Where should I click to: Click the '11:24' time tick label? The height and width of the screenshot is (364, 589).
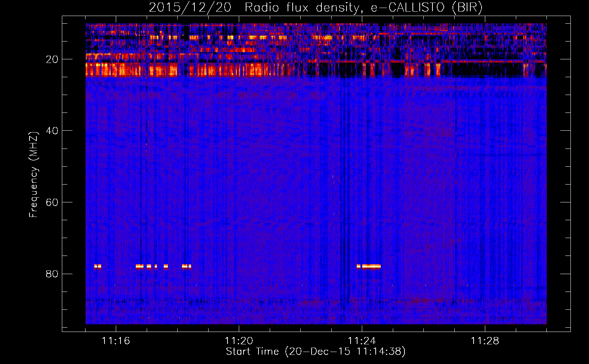[362, 341]
